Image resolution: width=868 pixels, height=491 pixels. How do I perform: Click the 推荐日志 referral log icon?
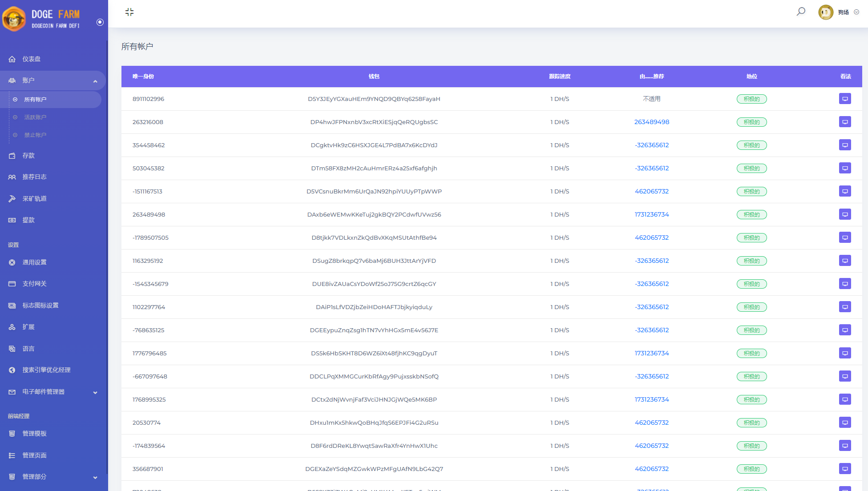(x=11, y=177)
